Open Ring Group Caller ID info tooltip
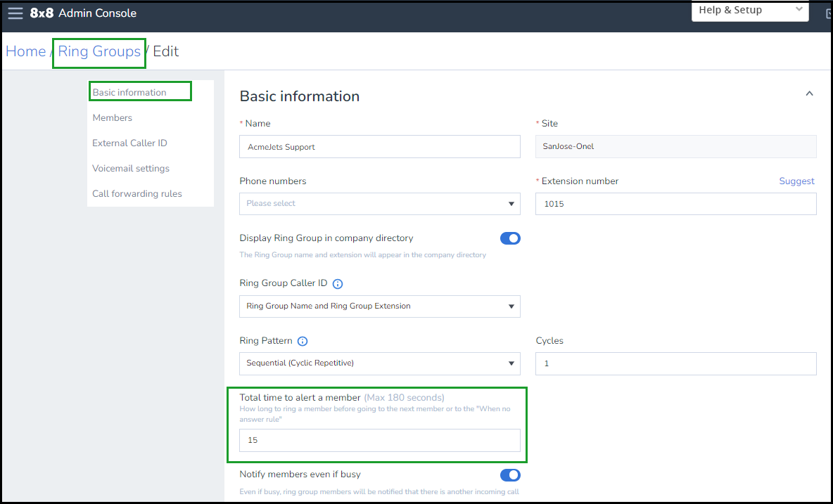Image resolution: width=833 pixels, height=504 pixels. [x=337, y=284]
